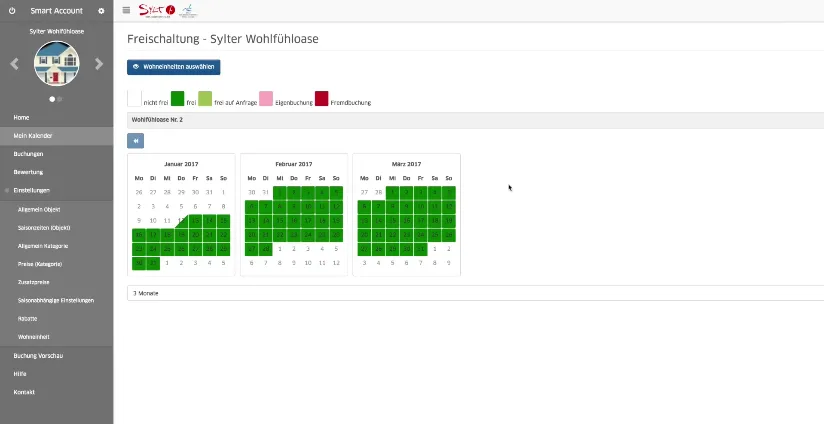Click the small blue logo beside Sylt logo
Viewport: 824px width, 424px height.
[x=188, y=10]
